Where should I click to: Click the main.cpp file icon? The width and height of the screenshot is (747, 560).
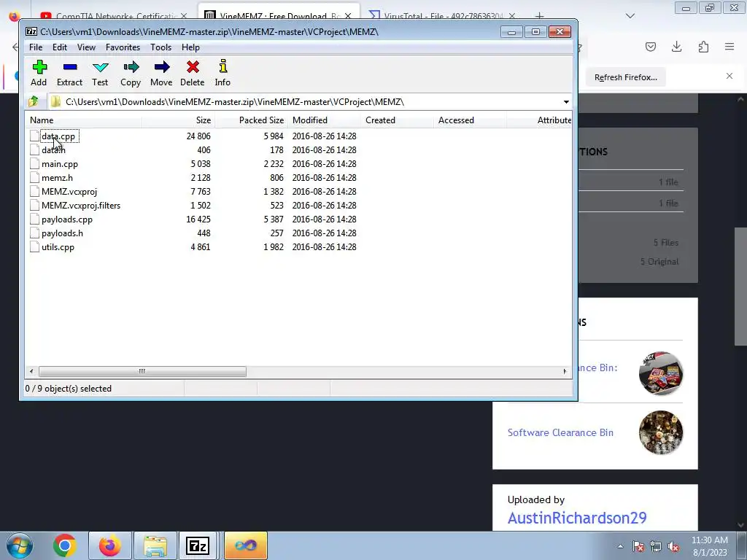[34, 164]
